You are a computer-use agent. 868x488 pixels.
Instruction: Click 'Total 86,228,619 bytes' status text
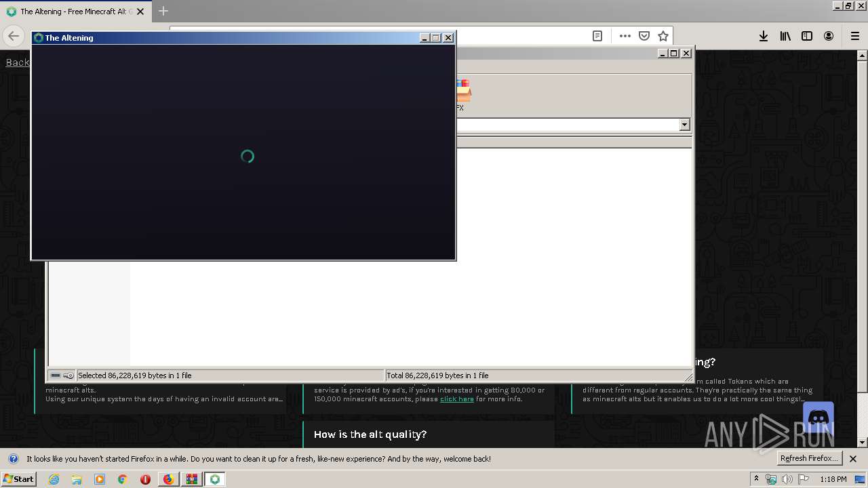(x=437, y=375)
